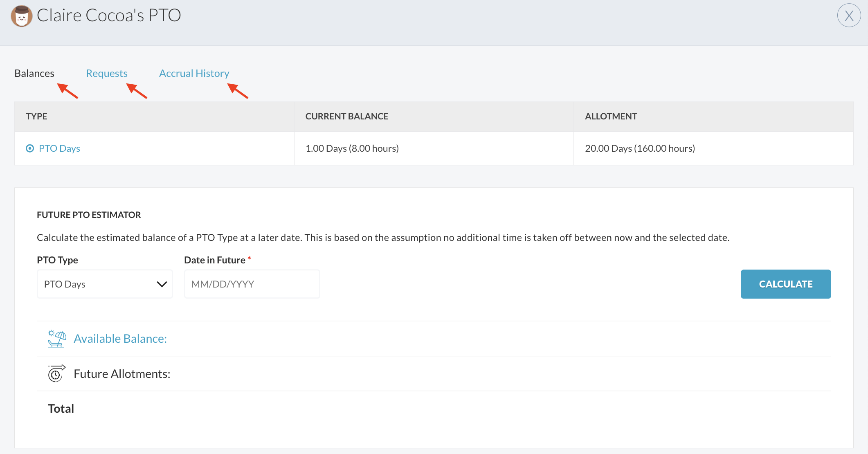This screenshot has height=454, width=868.
Task: Click Claire Cocoa's avatar image
Action: coord(21,16)
